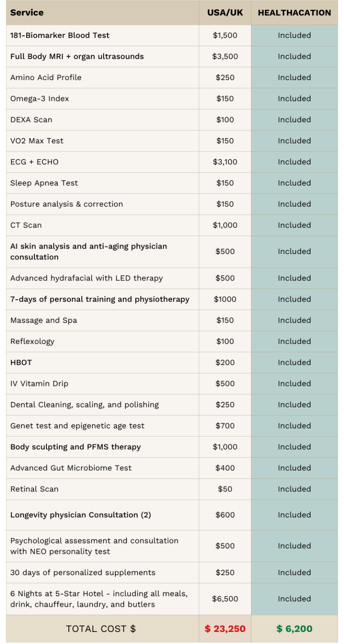Click the Service column header

click(26, 13)
